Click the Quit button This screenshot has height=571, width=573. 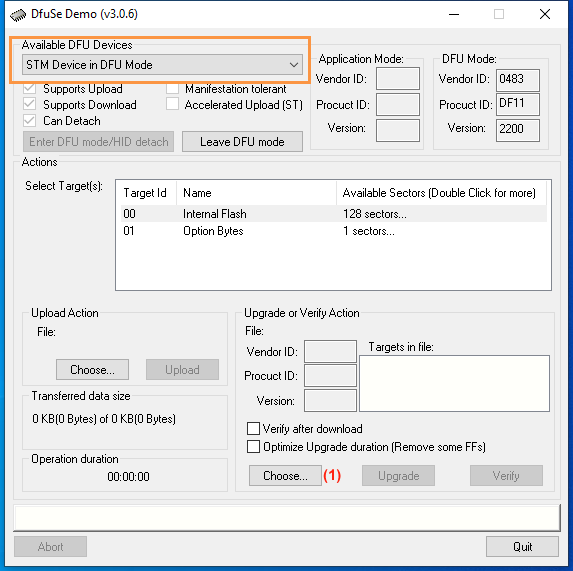click(523, 547)
